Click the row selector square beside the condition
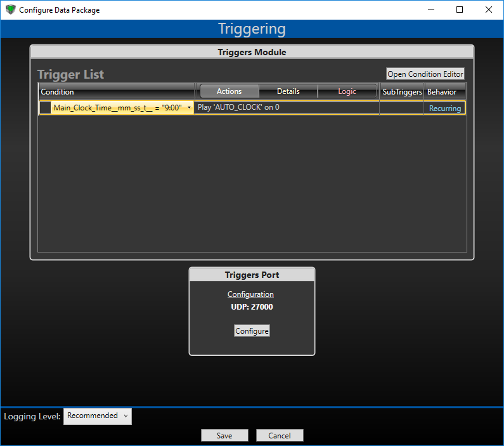 click(x=45, y=108)
